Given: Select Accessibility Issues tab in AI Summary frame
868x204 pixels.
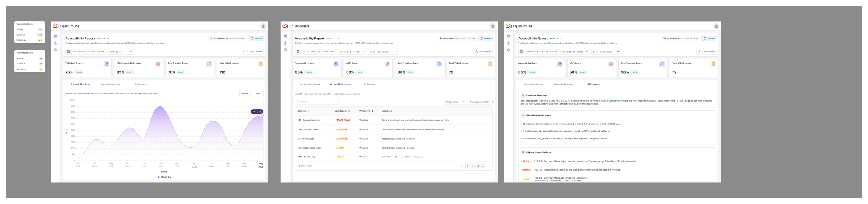Looking at the screenshot, I should click(563, 84).
